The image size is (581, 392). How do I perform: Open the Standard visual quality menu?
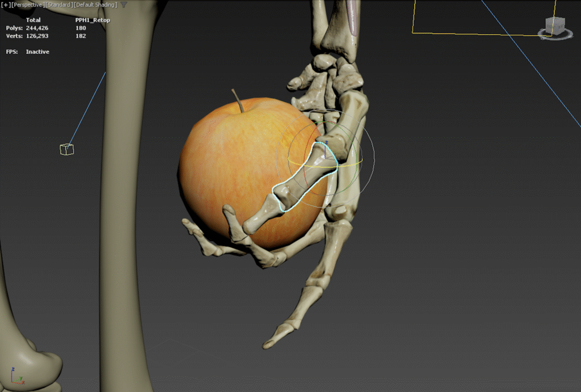tap(58, 5)
